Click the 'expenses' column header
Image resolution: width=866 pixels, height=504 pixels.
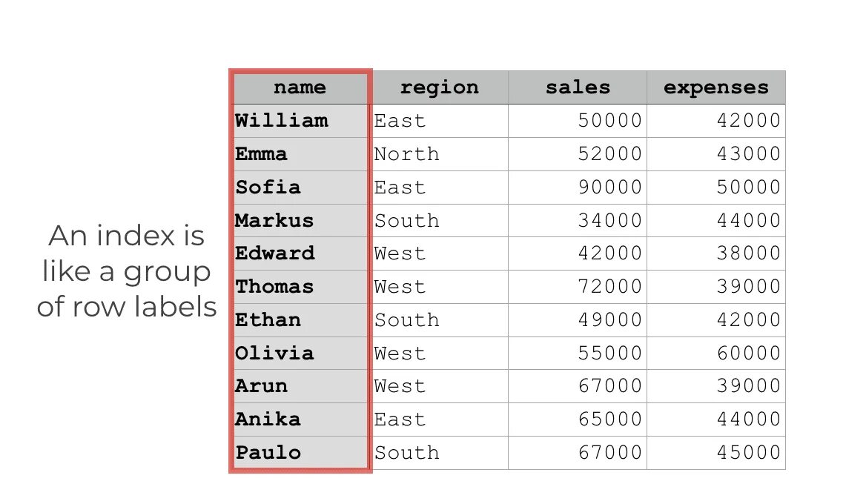click(716, 87)
